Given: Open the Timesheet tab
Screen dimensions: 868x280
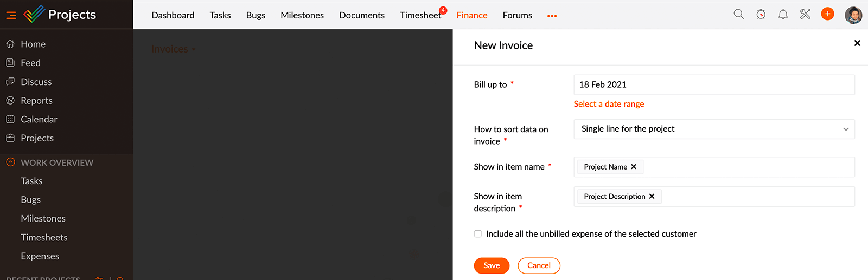Looking at the screenshot, I should [420, 15].
